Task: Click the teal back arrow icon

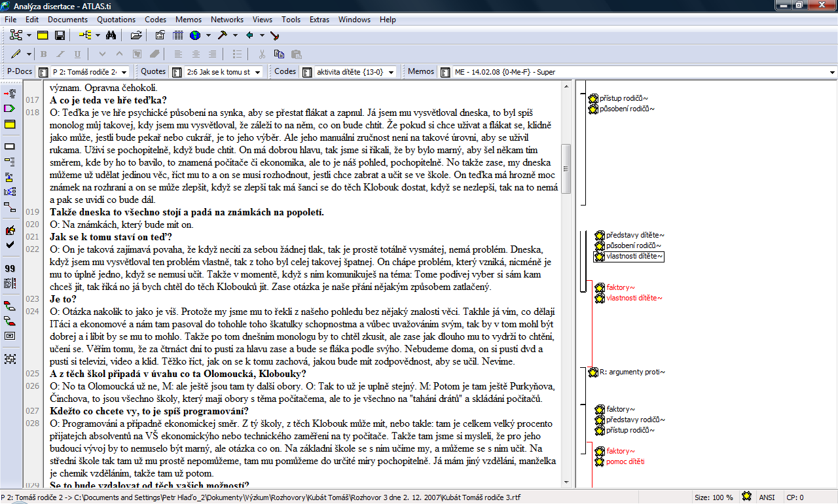Action: tap(249, 35)
